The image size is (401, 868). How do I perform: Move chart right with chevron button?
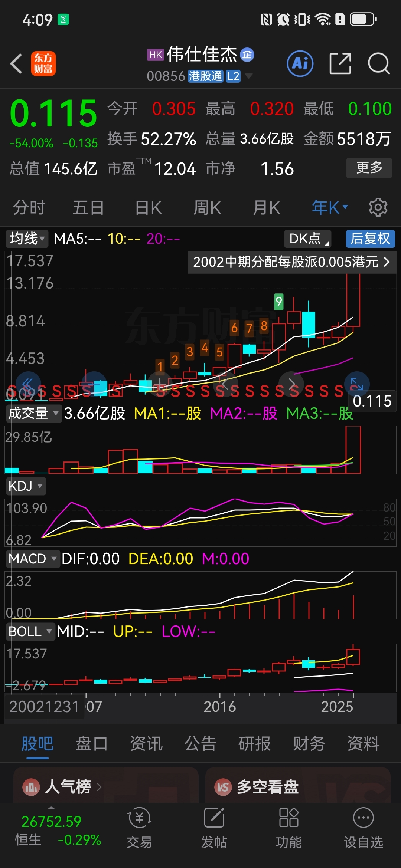(291, 384)
